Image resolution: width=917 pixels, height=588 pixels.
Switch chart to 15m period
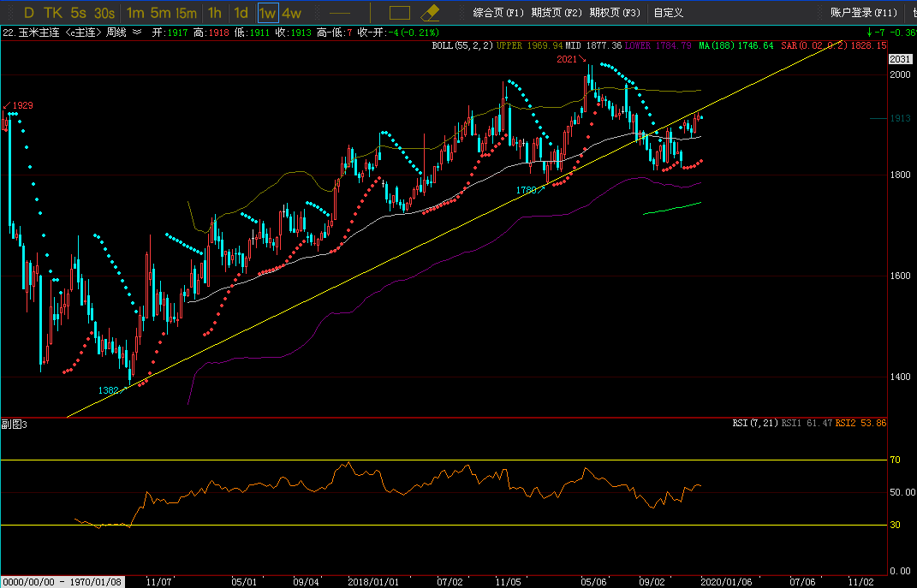(x=187, y=12)
